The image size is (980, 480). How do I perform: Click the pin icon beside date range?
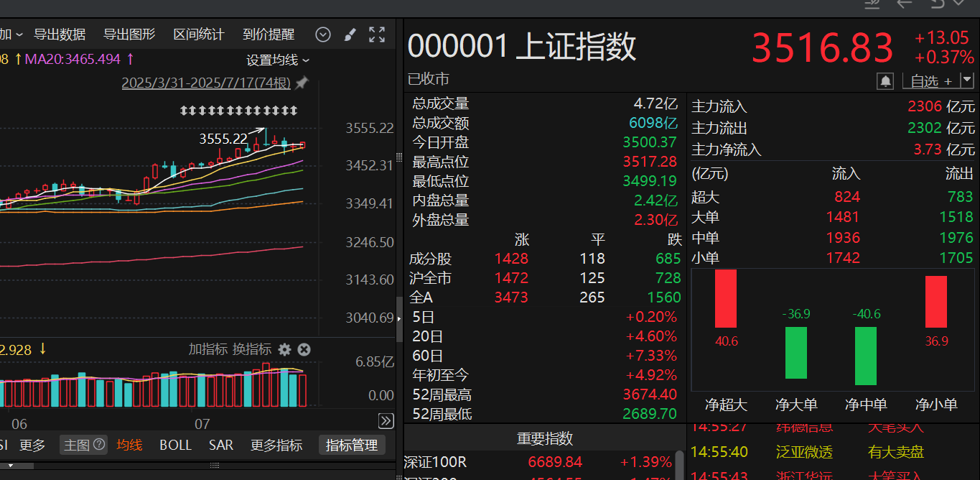pyautogui.click(x=302, y=83)
